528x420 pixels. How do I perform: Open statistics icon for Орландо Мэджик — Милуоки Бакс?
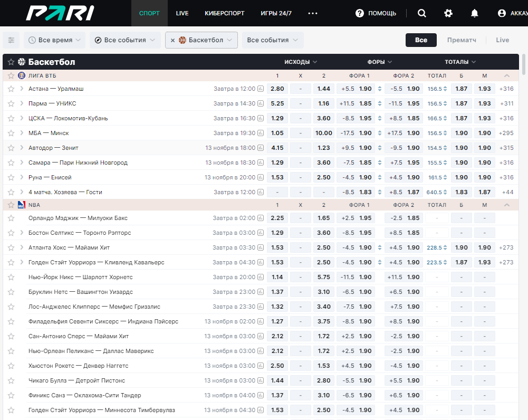point(261,218)
